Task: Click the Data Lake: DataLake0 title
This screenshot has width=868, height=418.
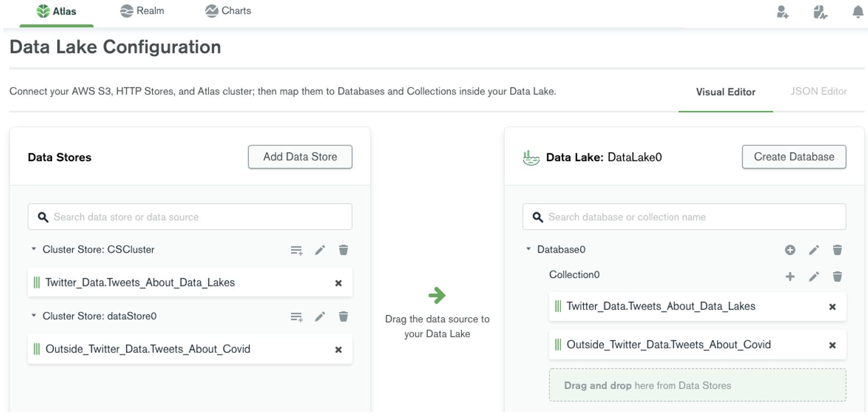Action: coord(604,157)
